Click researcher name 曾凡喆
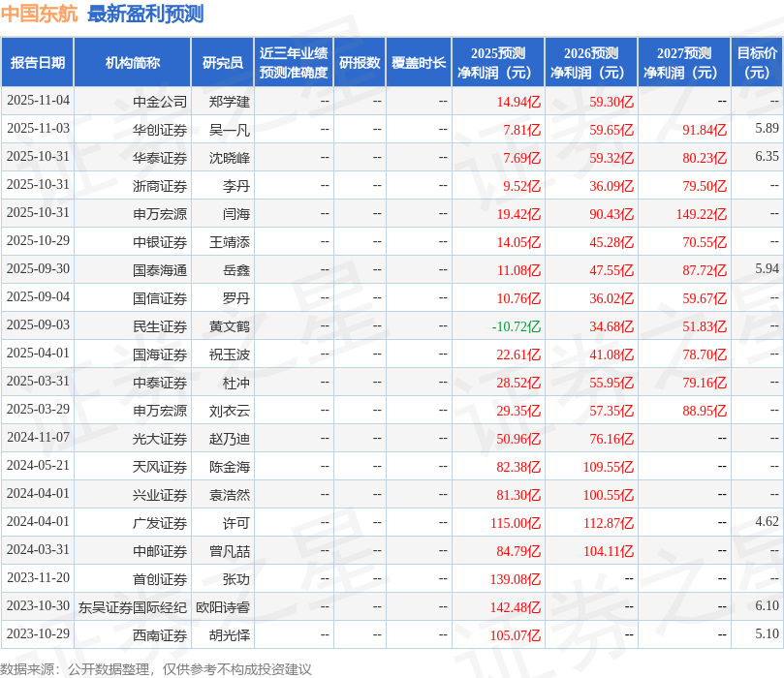 (229, 551)
